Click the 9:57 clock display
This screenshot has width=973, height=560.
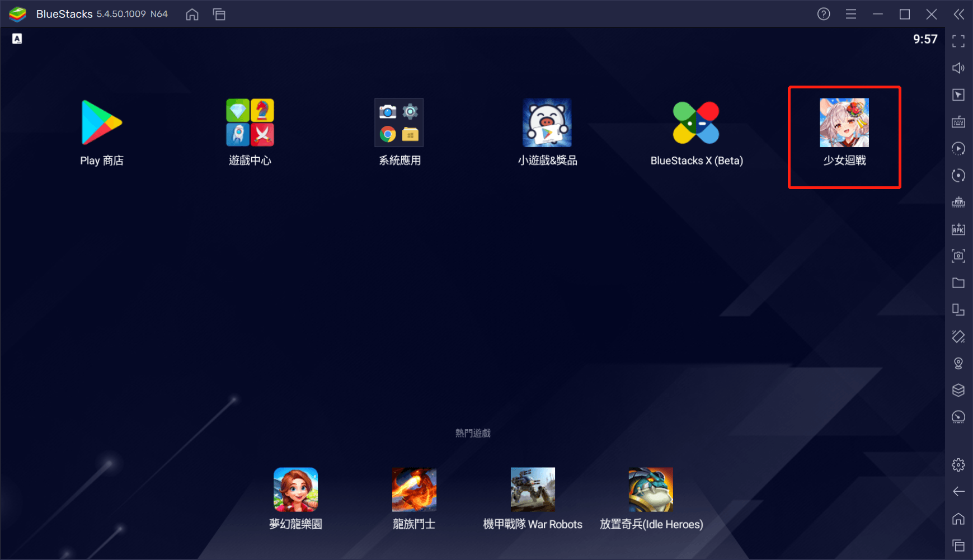coord(925,39)
